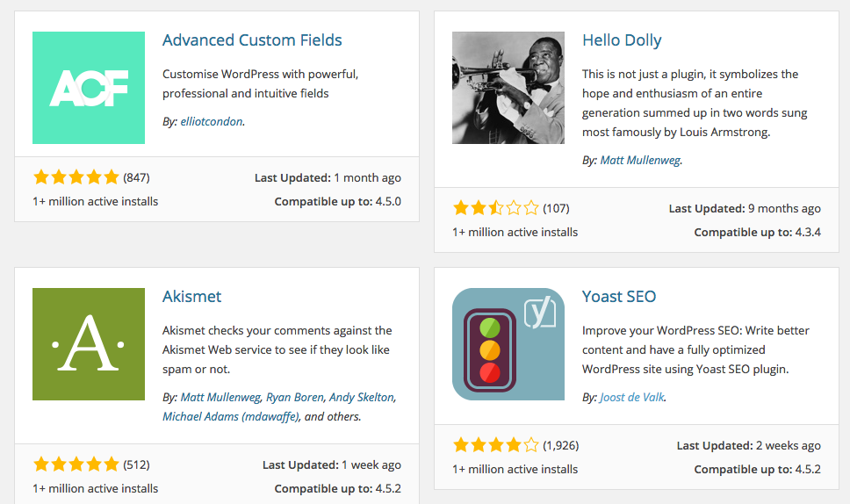Click Akismet 'Compatible up to: 4.5.2' text
This screenshot has width=850, height=504.
coord(338,489)
